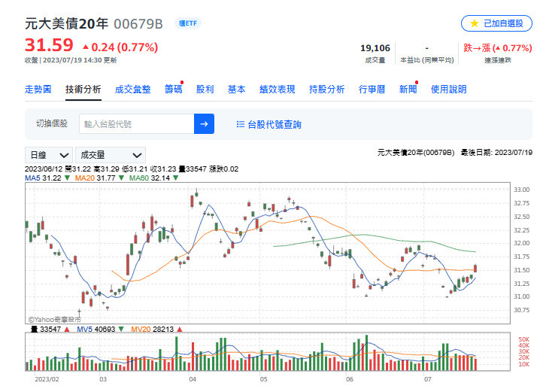Click the MV20 28213 volume legend
Viewport: 540px width, 392px height.
coord(152,330)
